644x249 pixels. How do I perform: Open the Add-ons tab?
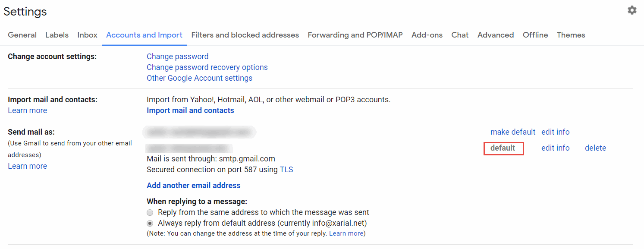click(427, 35)
